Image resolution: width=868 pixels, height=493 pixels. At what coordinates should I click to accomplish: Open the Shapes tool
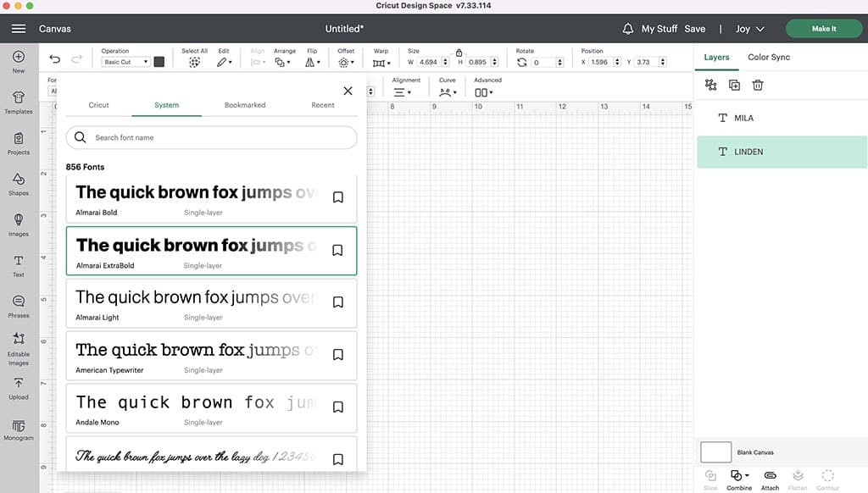coord(19,185)
